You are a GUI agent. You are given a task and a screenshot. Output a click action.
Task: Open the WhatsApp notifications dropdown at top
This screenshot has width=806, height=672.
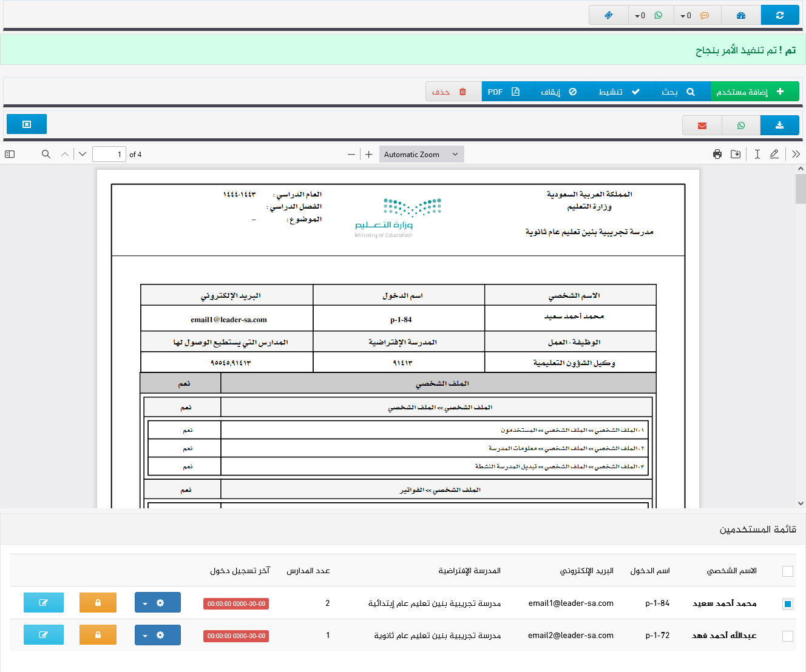tap(651, 15)
